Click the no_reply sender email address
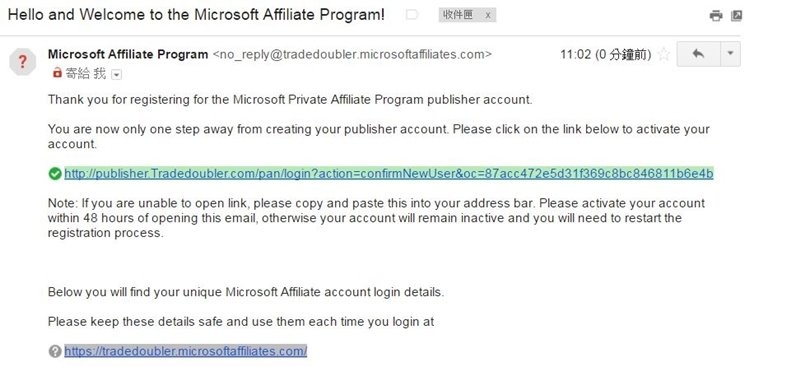 click(352, 54)
